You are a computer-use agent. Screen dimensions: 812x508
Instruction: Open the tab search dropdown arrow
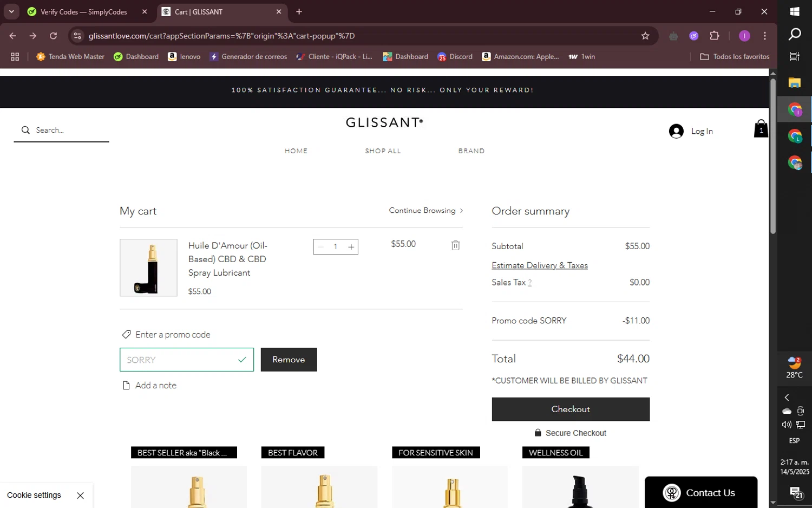(11, 11)
